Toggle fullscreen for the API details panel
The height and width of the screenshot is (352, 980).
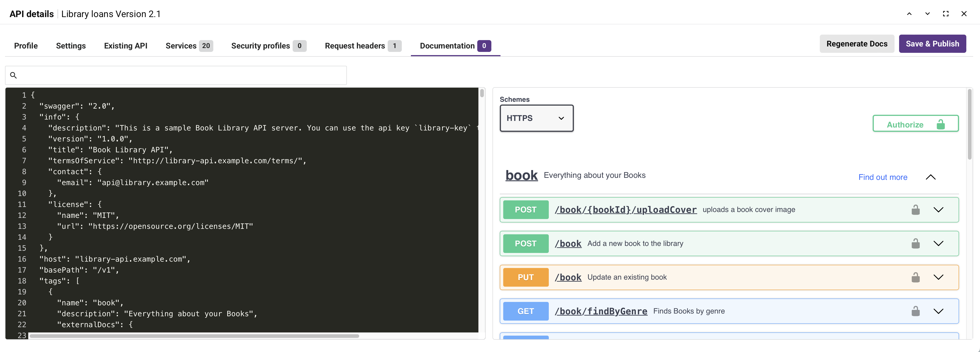coord(946,14)
